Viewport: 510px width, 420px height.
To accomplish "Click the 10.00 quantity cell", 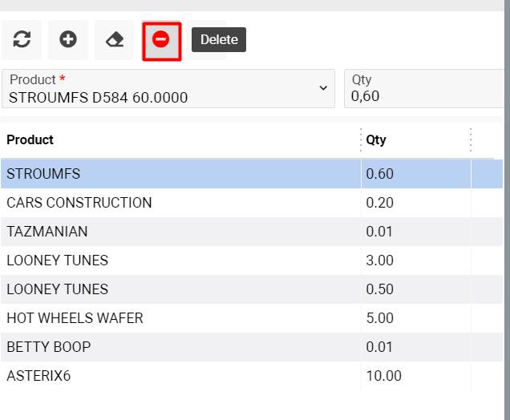I will click(x=383, y=376).
